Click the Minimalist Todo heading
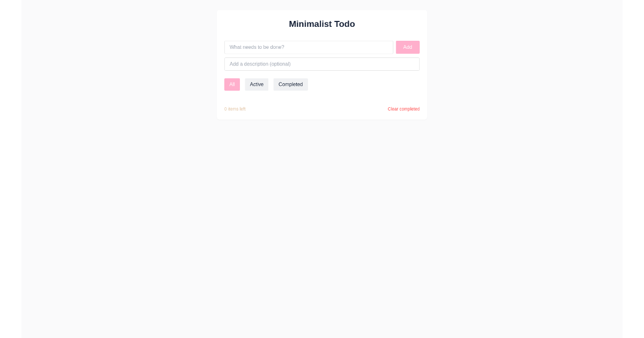Screen dimensions: 644x338 (x=321, y=24)
